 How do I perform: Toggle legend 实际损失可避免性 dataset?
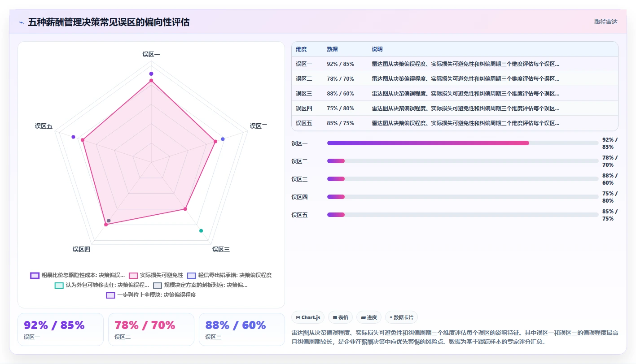156,275
